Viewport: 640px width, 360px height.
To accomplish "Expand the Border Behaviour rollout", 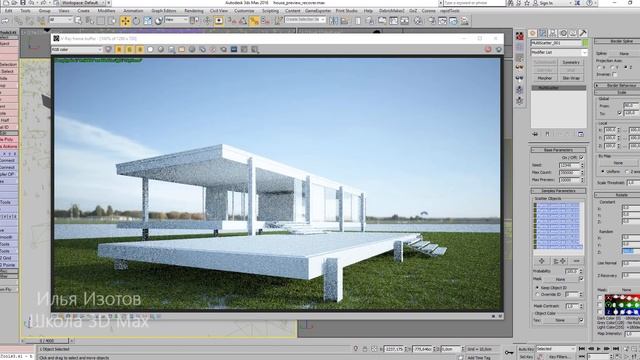I will coord(618,85).
